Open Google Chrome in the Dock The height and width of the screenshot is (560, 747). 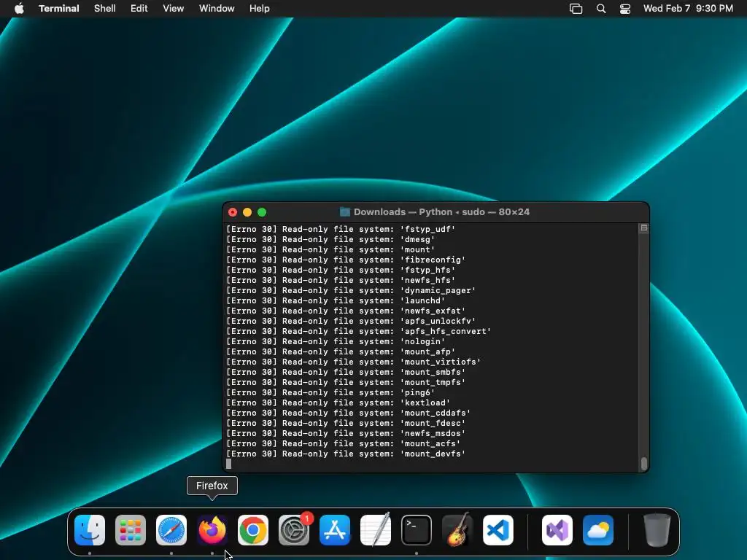click(x=253, y=530)
